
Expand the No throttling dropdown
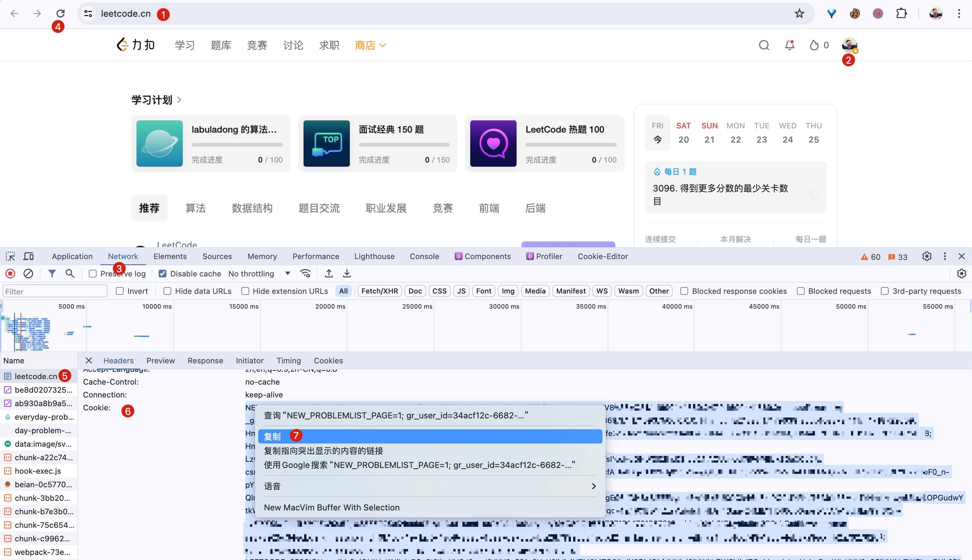(259, 274)
